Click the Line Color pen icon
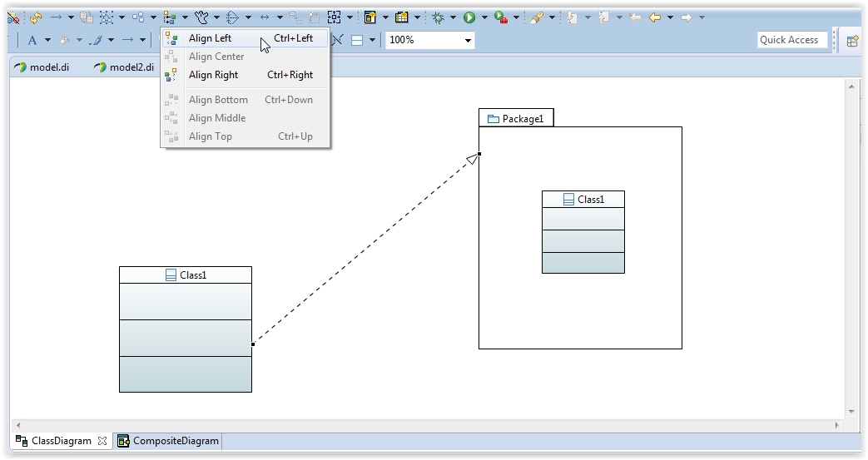 point(97,40)
